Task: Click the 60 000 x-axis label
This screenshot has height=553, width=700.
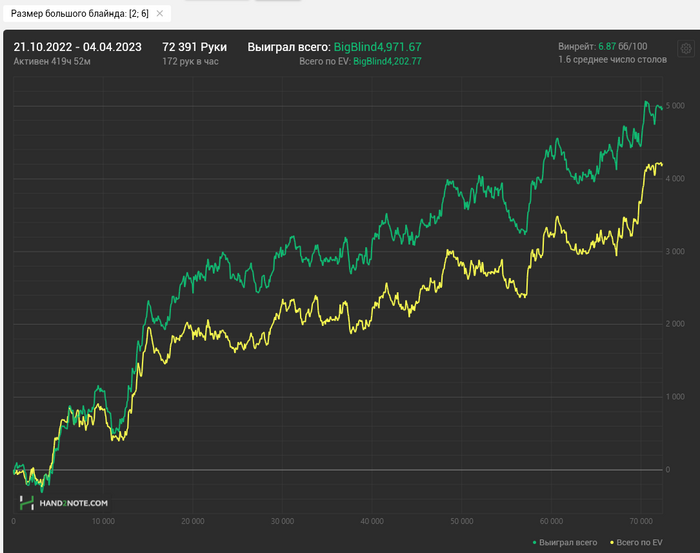Action: [x=551, y=521]
